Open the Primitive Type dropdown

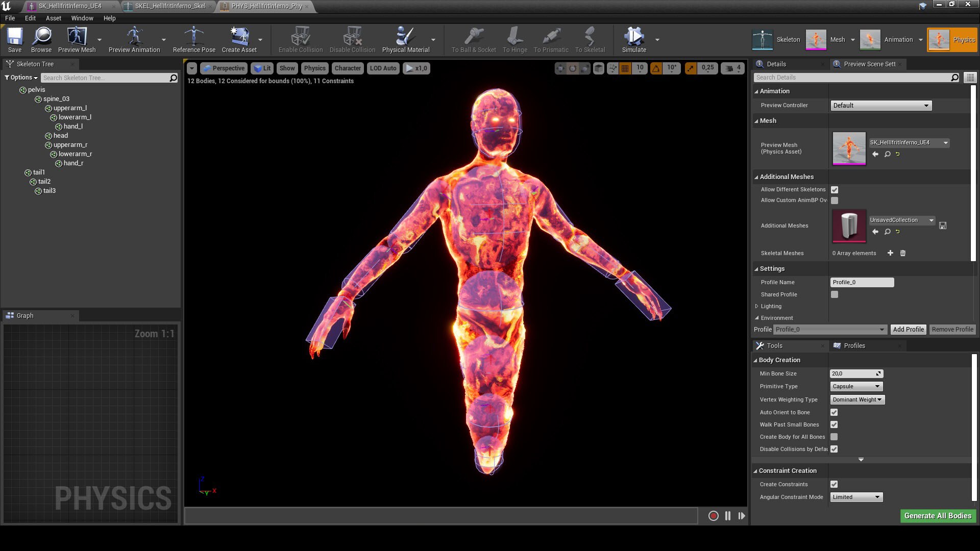(x=856, y=386)
